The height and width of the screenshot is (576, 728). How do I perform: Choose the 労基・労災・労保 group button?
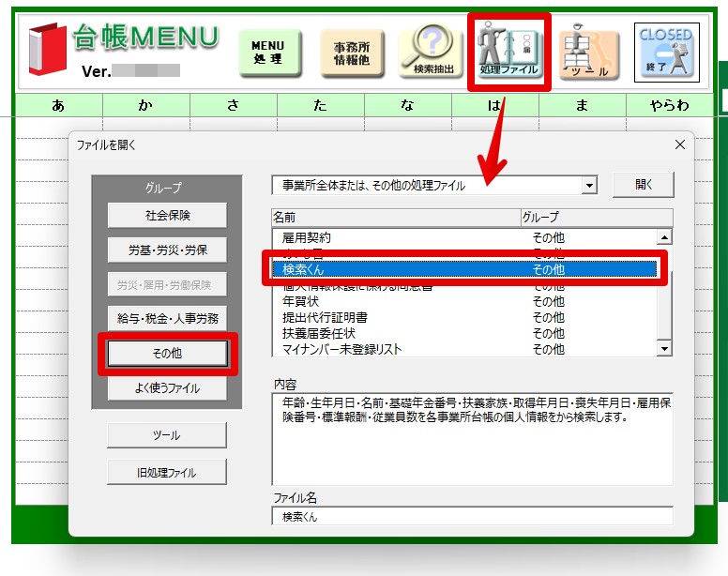coord(167,250)
